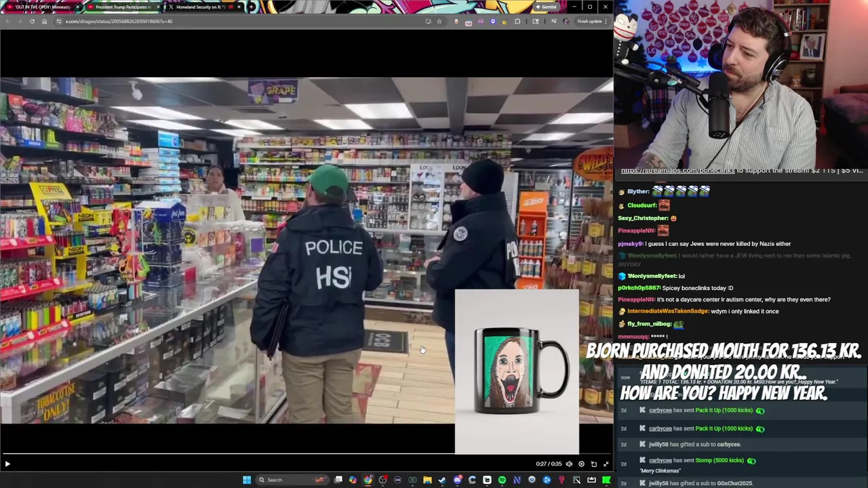The image size is (868, 488).
Task: Seek along the video progress bar
Action: [x=307, y=453]
